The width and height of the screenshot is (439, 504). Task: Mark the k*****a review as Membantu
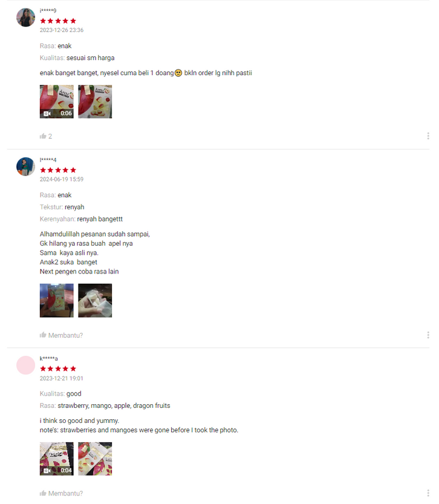pyautogui.click(x=61, y=493)
